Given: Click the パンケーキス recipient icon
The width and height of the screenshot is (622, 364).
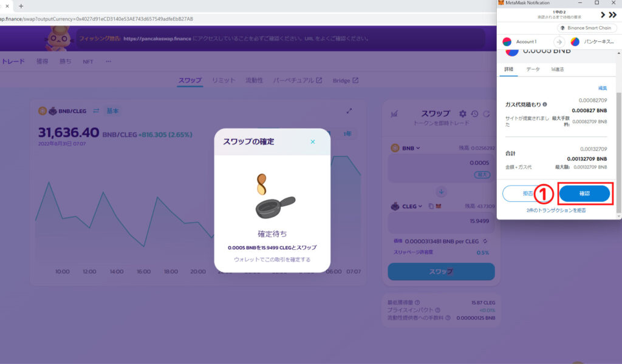Looking at the screenshot, I should 575,42.
